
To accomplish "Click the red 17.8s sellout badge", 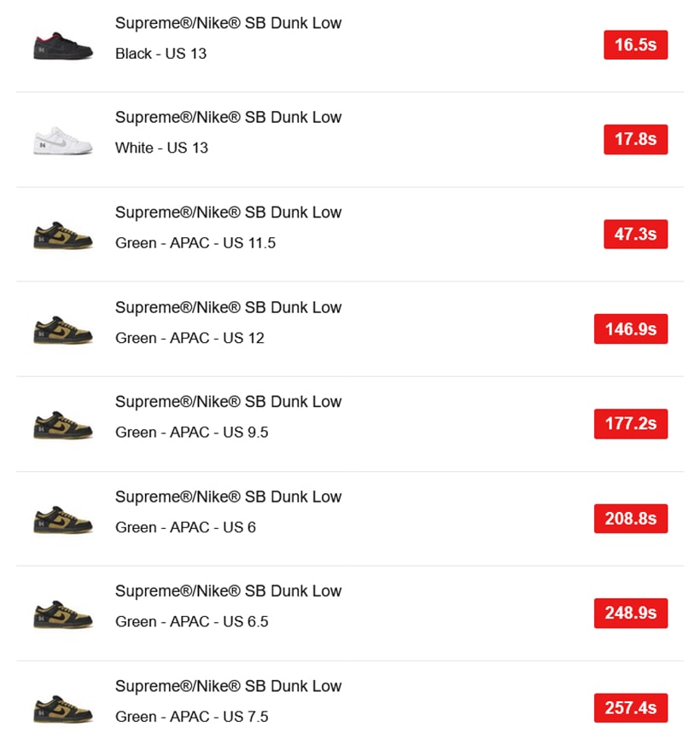I will (x=635, y=139).
